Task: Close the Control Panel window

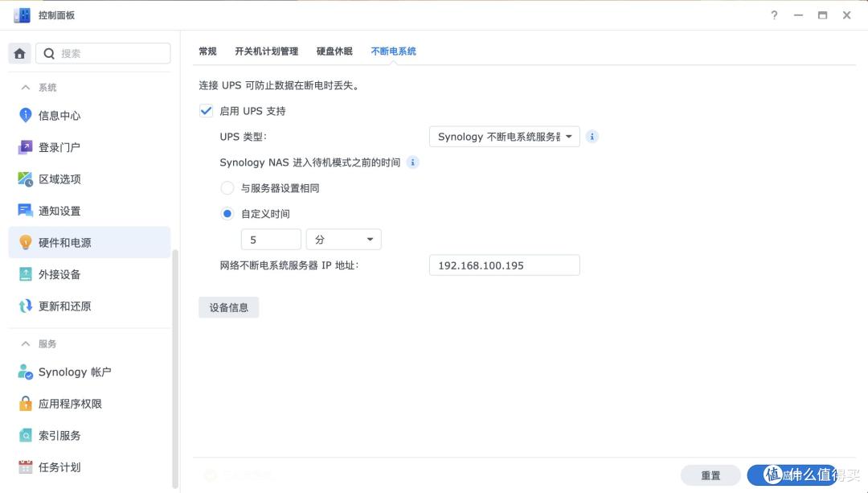Action: coord(847,15)
